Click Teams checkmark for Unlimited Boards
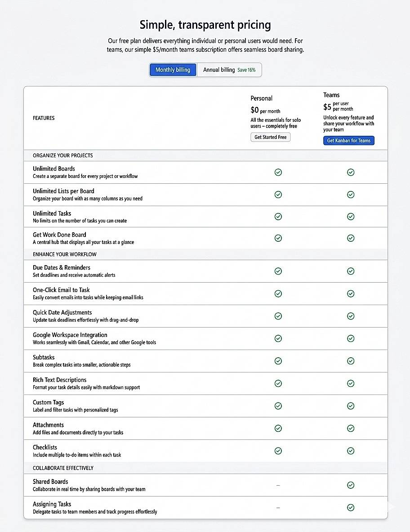The height and width of the screenshot is (532, 410). 351,173
